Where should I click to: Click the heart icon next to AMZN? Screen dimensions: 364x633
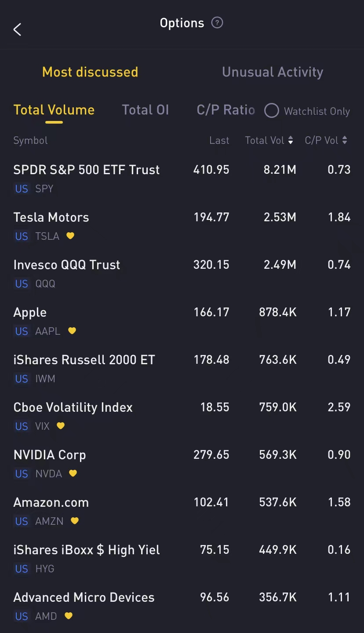point(74,521)
